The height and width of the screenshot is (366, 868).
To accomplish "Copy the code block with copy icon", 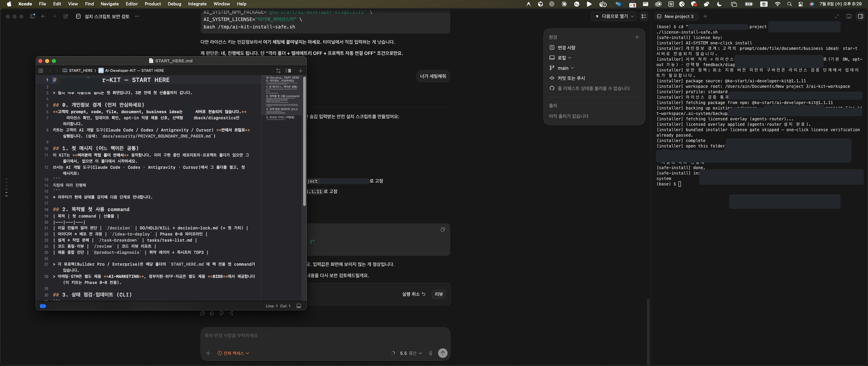I will coord(443,230).
